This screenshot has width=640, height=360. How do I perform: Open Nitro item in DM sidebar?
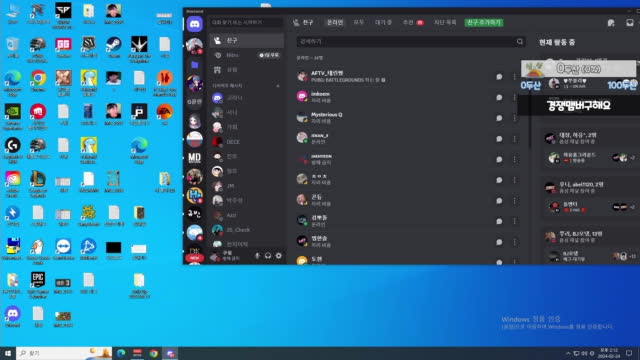(x=247, y=55)
